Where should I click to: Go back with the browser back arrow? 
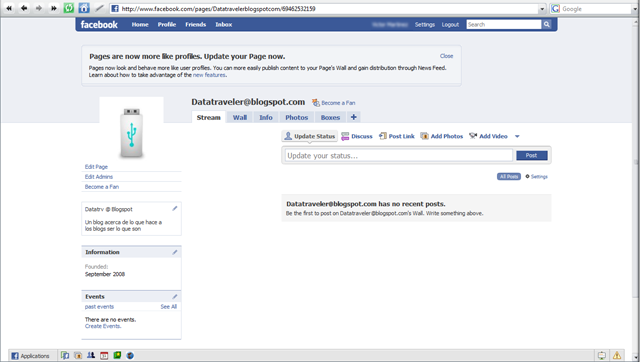[x=24, y=8]
